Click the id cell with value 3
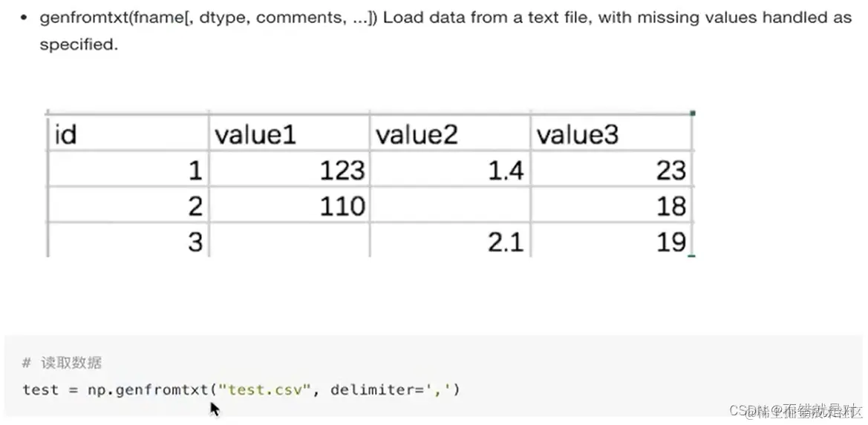 click(x=127, y=241)
